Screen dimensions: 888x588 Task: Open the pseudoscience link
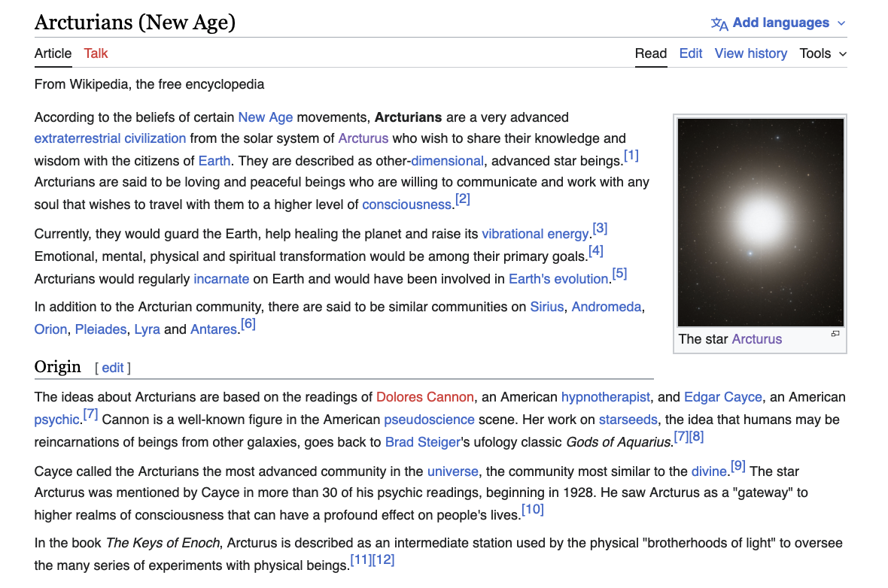point(429,420)
